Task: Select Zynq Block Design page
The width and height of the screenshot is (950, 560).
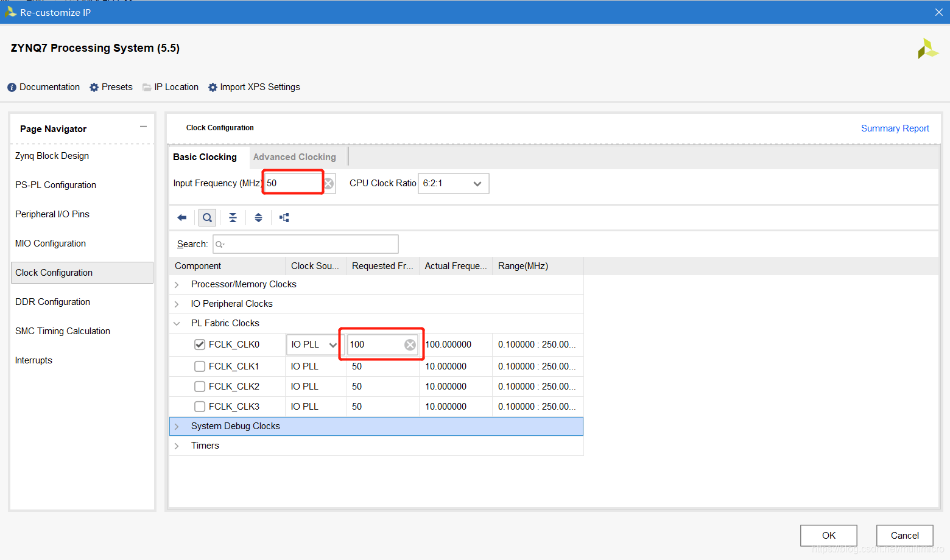Action: pos(82,156)
